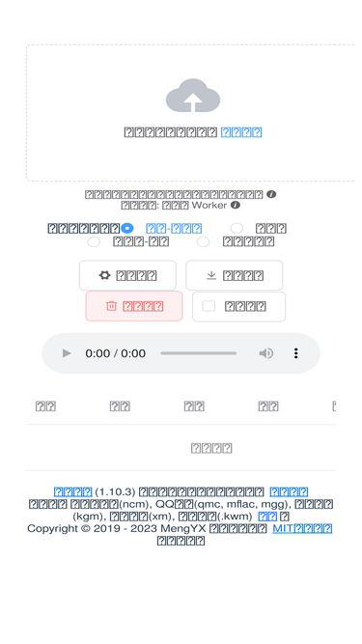Click the info icon above the Worker line
This screenshot has width=362, height=644.
[x=271, y=194]
